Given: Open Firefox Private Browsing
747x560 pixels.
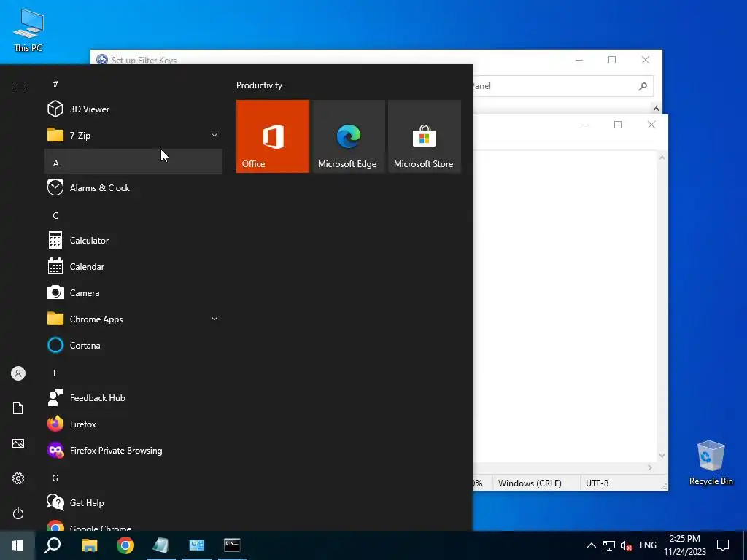Looking at the screenshot, I should pos(133,450).
